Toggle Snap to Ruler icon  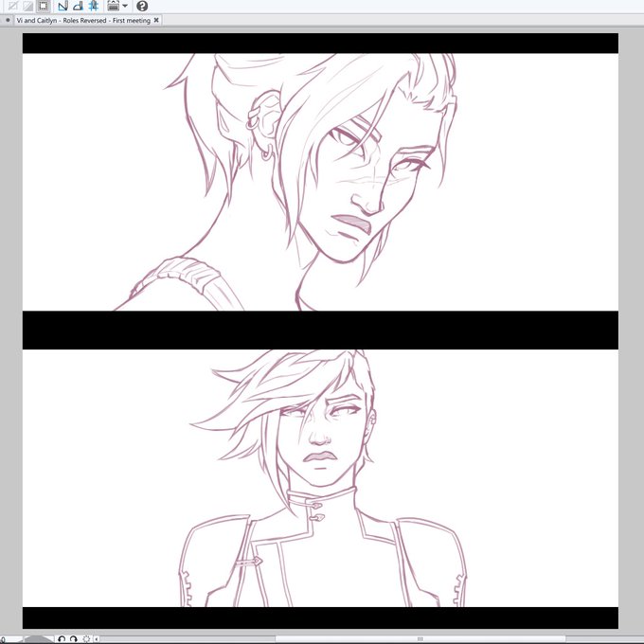click(x=63, y=6)
